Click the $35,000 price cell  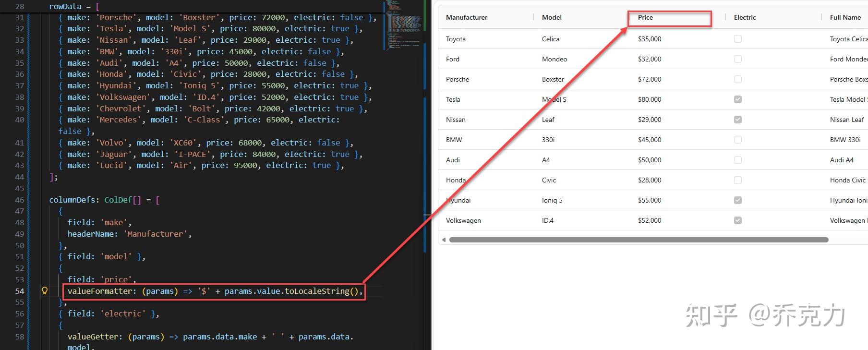[x=650, y=39]
